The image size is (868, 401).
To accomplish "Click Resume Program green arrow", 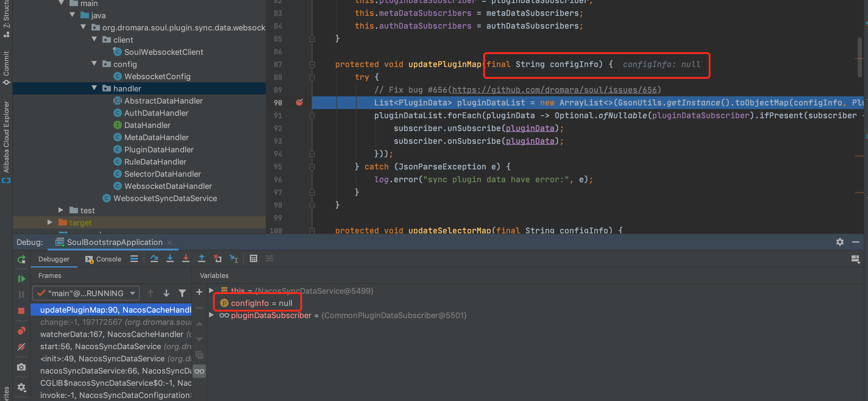I will tap(22, 279).
